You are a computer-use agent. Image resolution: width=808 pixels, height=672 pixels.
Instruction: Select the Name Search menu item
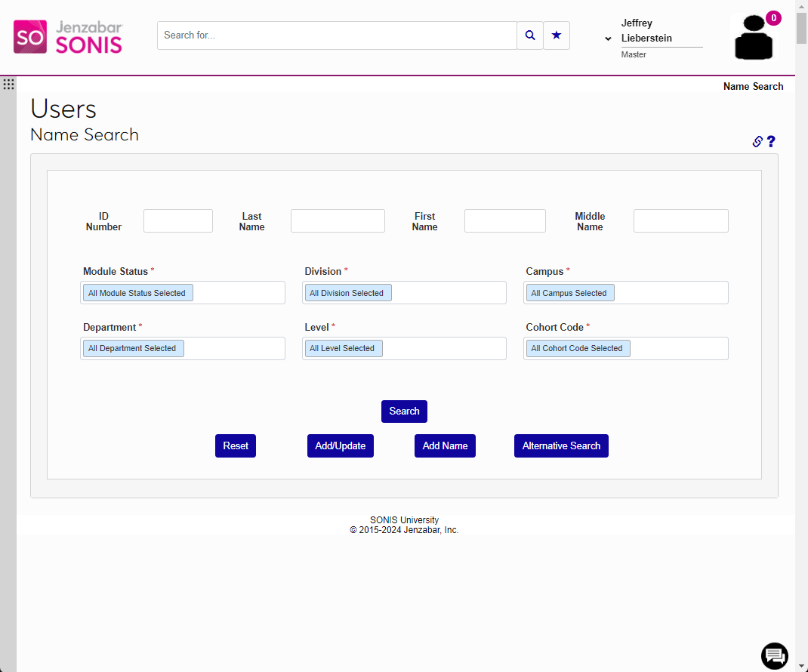pos(753,86)
